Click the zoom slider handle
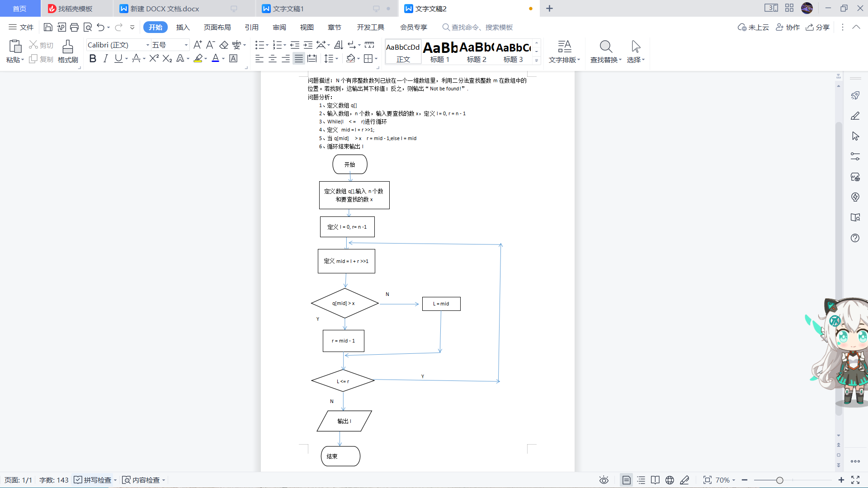868x488 pixels. 779,480
